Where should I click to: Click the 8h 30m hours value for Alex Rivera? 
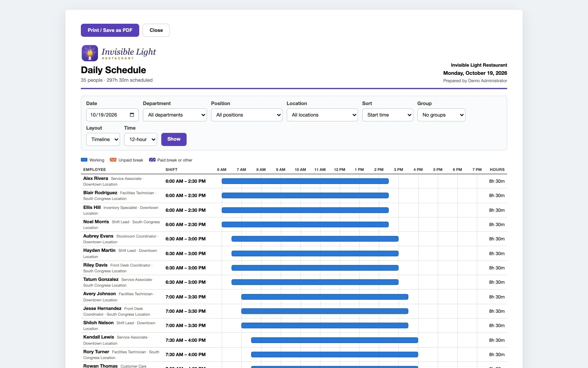[497, 181]
